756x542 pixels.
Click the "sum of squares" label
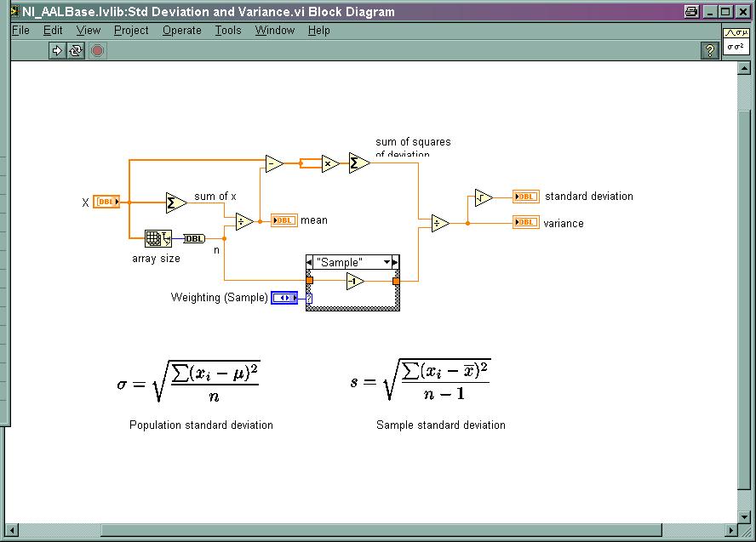pyautogui.click(x=413, y=142)
